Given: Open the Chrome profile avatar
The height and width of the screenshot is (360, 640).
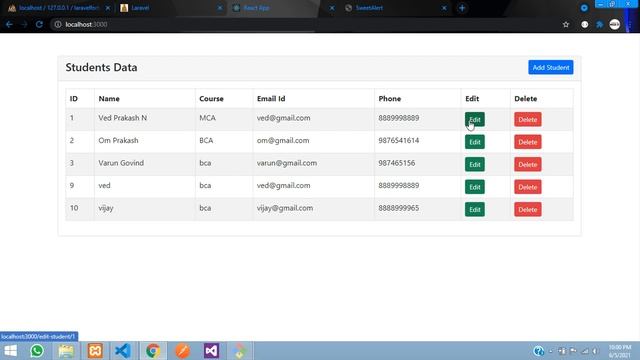Looking at the screenshot, I should click(615, 24).
